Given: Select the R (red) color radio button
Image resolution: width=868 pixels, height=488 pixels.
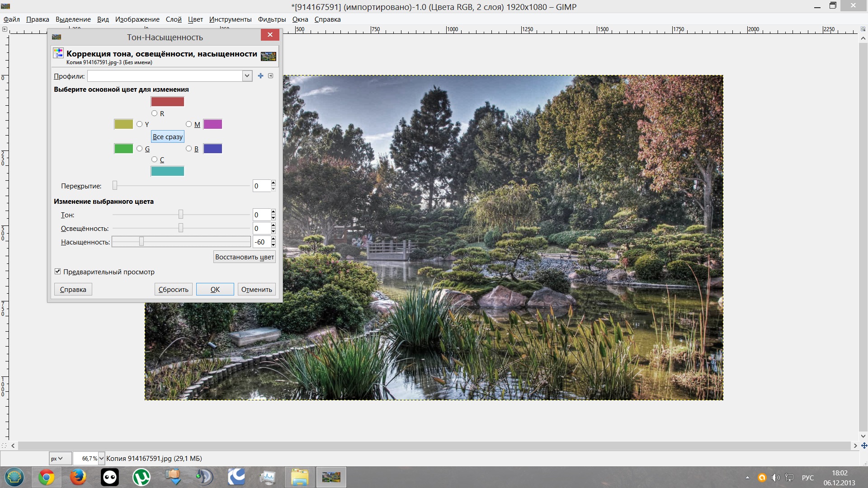Looking at the screenshot, I should pos(155,113).
